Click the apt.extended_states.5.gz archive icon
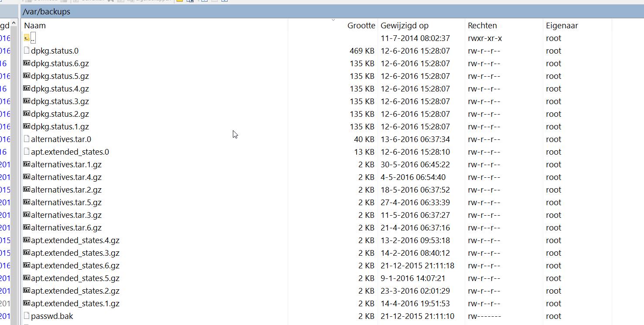Viewport: 644px width, 325px height. [27, 278]
